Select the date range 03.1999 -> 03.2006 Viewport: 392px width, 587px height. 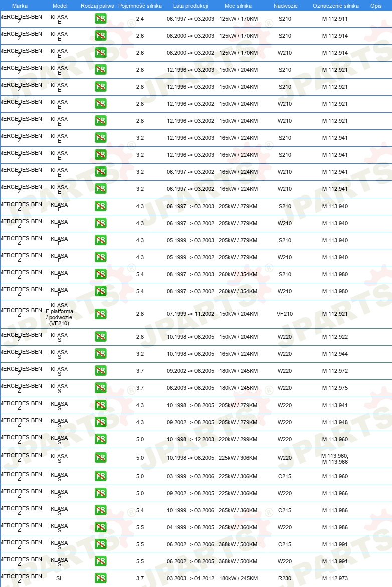point(190,476)
